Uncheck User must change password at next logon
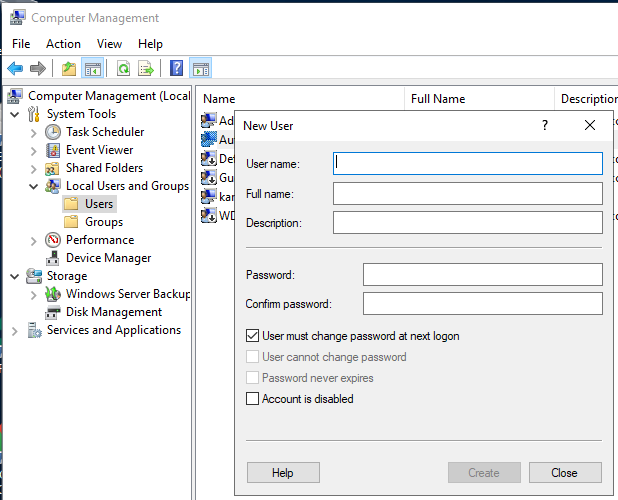This screenshot has width=618, height=500. click(252, 336)
